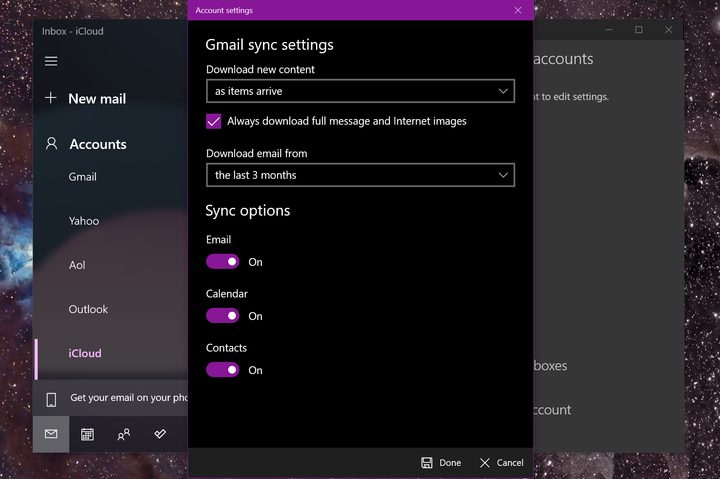The height and width of the screenshot is (479, 720).
Task: Click the X icon next to Cancel
Action: pyautogui.click(x=484, y=462)
